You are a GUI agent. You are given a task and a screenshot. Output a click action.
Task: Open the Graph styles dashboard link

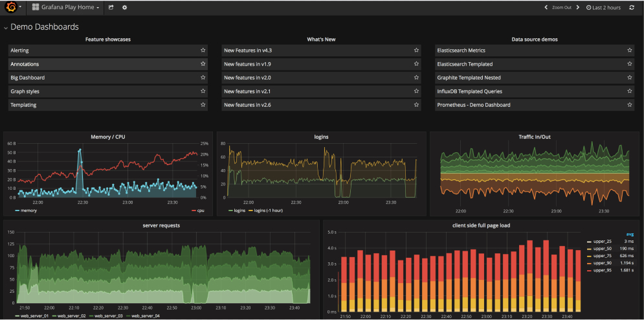25,91
